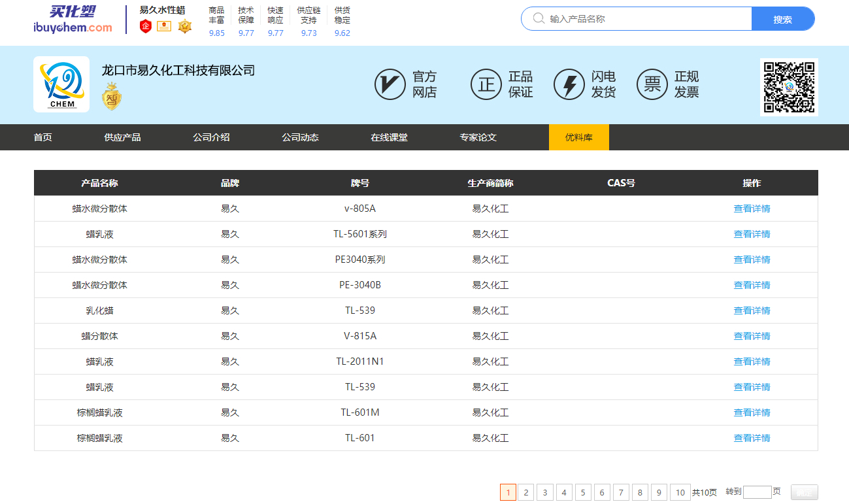Select the highlighted 优料库 tab
Screen dimensions: 849x504
579,137
